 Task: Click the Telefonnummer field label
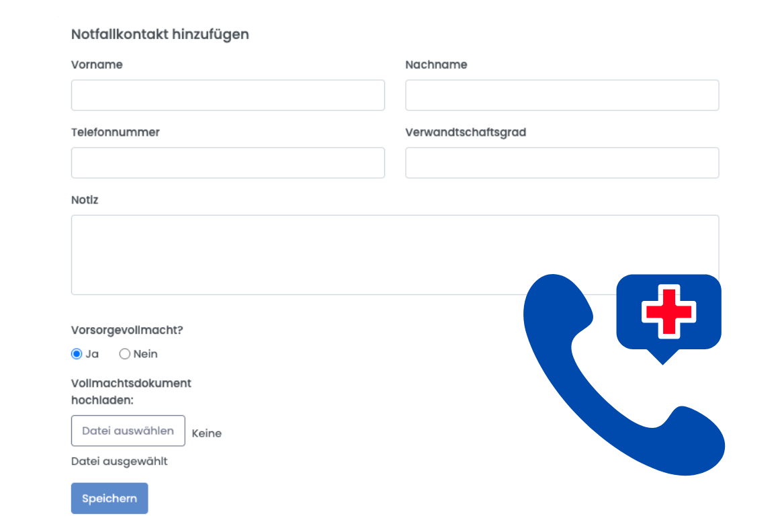click(115, 132)
